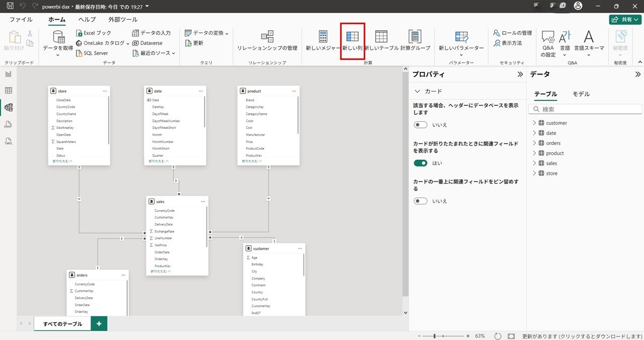Open the データの変換 dropdown
The image size is (644, 340).
pyautogui.click(x=207, y=33)
